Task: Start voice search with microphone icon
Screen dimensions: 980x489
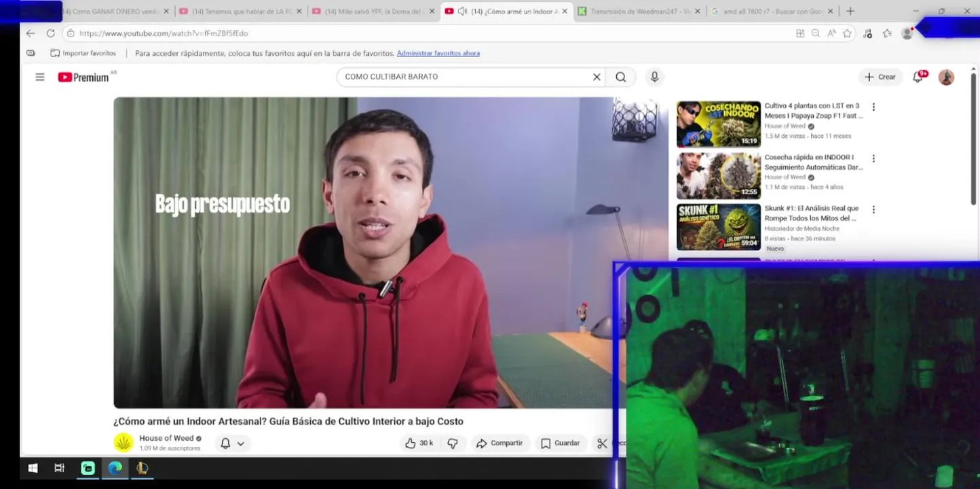Action: coord(654,77)
